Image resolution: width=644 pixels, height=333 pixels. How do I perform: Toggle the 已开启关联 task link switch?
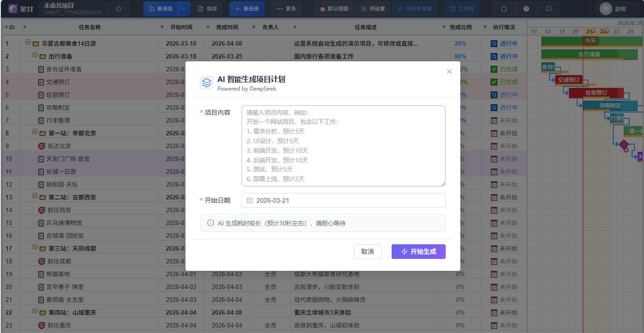pyautogui.click(x=415, y=8)
